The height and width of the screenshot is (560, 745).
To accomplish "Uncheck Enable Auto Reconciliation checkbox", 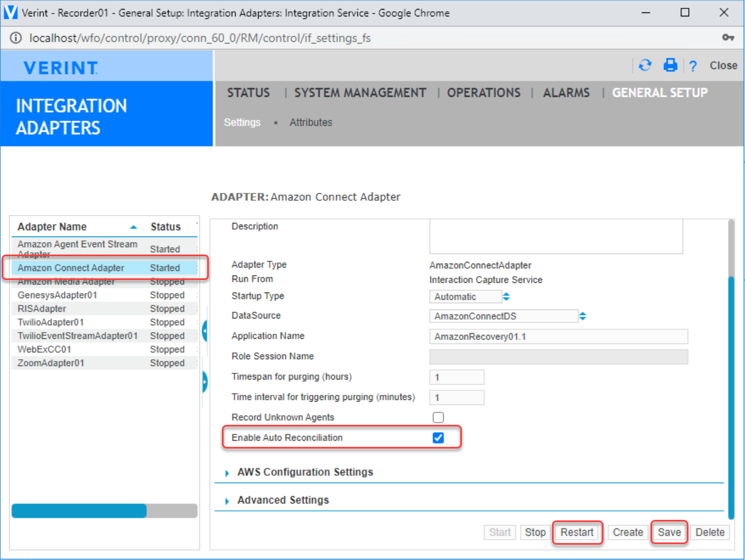I will click(x=438, y=438).
